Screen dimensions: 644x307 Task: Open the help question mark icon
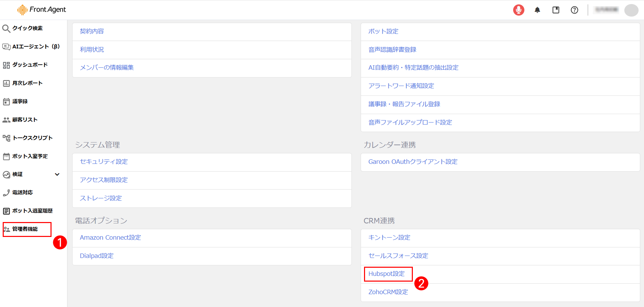pyautogui.click(x=575, y=10)
